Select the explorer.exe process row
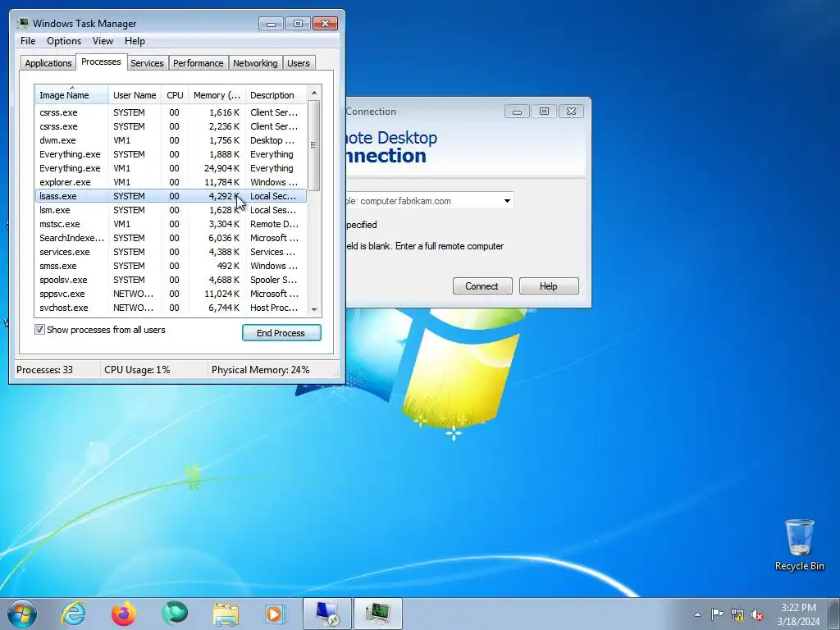The width and height of the screenshot is (840, 630). click(171, 182)
